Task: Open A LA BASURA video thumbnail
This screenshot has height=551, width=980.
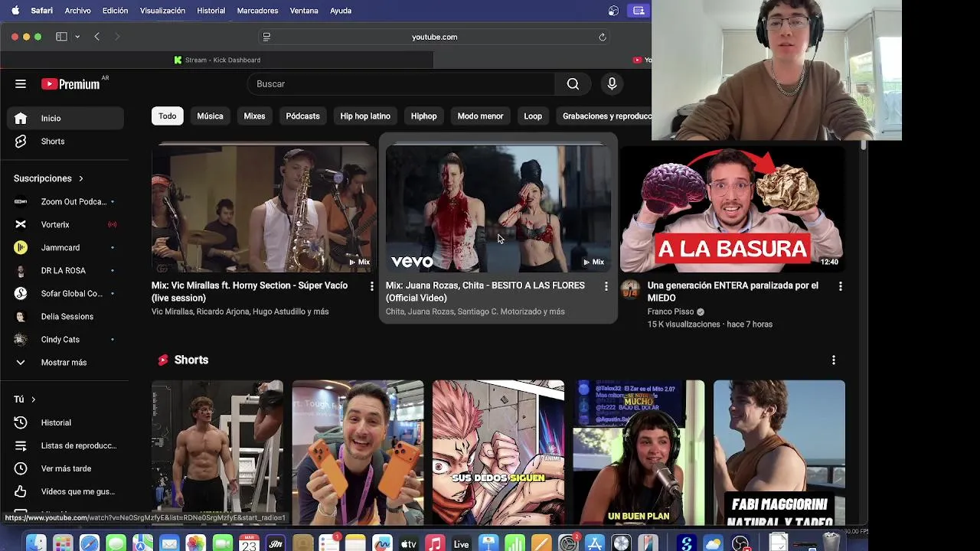Action: pos(732,208)
